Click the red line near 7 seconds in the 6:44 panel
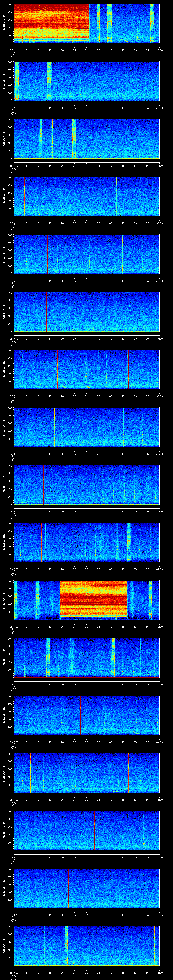The image size is (173, 980). tap(30, 773)
